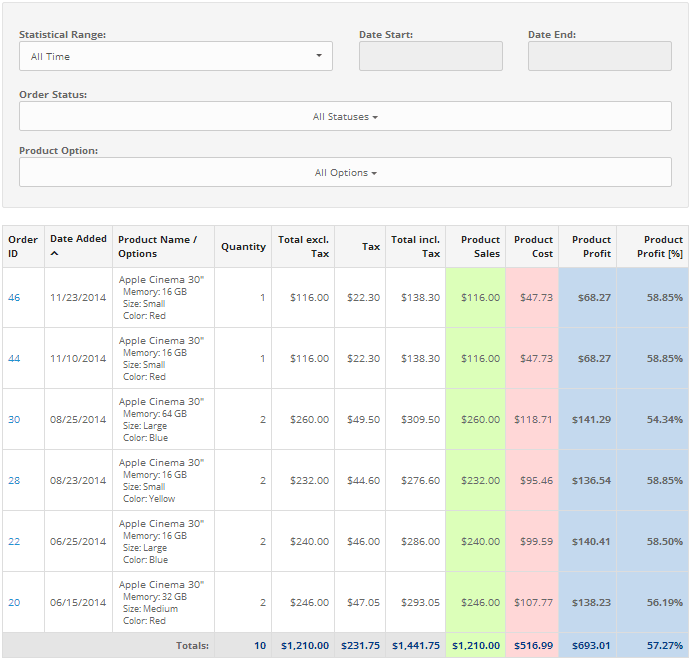Screen dimensions: 690x661
Task: Select the date 06/25/2014 cell
Action: pos(78,542)
